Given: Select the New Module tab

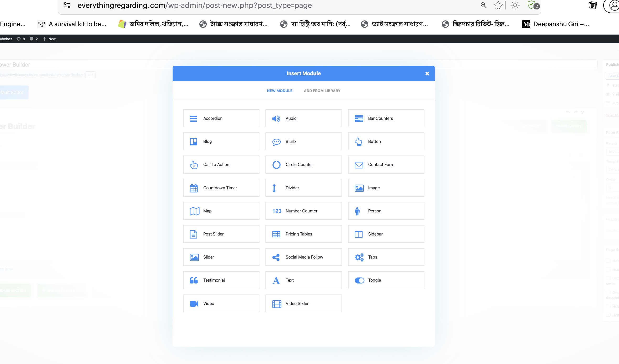Looking at the screenshot, I should 279,91.
